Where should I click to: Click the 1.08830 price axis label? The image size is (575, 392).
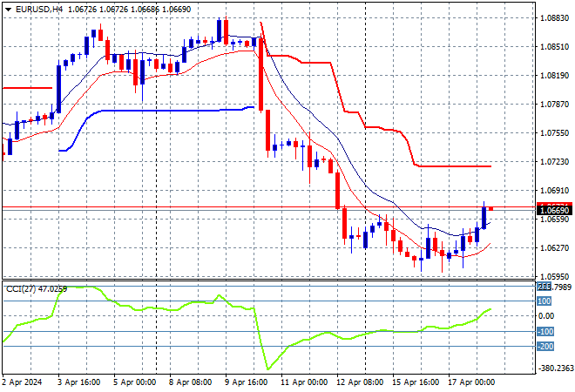(554, 19)
